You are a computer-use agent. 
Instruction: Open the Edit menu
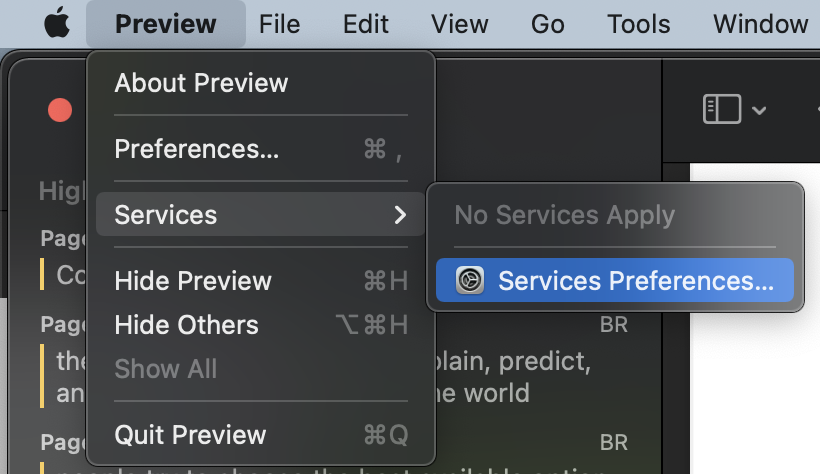coord(365,24)
